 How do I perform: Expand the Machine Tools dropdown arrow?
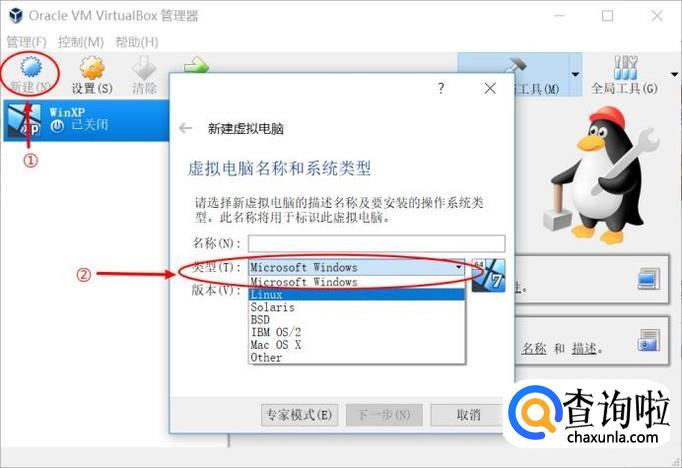pos(575,74)
